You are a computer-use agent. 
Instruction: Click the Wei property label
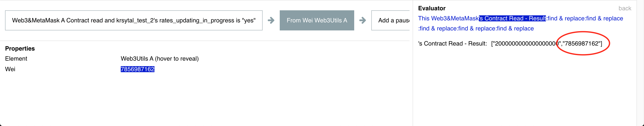(10, 69)
